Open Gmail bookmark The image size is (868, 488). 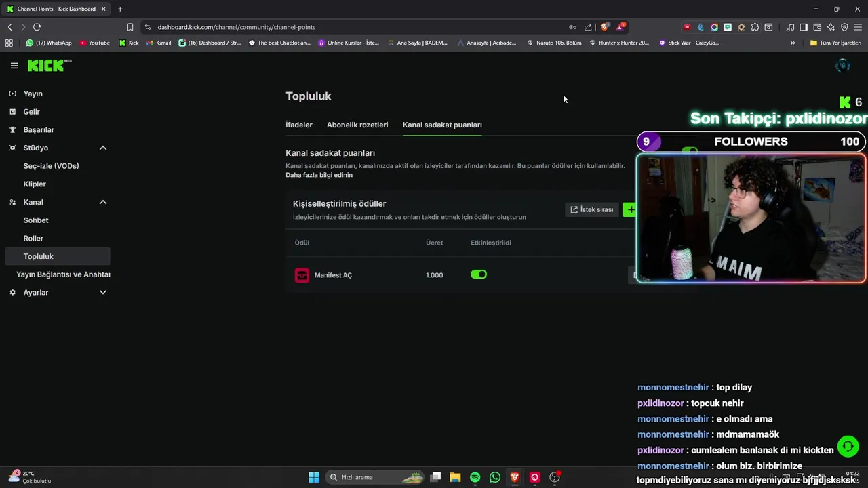159,43
